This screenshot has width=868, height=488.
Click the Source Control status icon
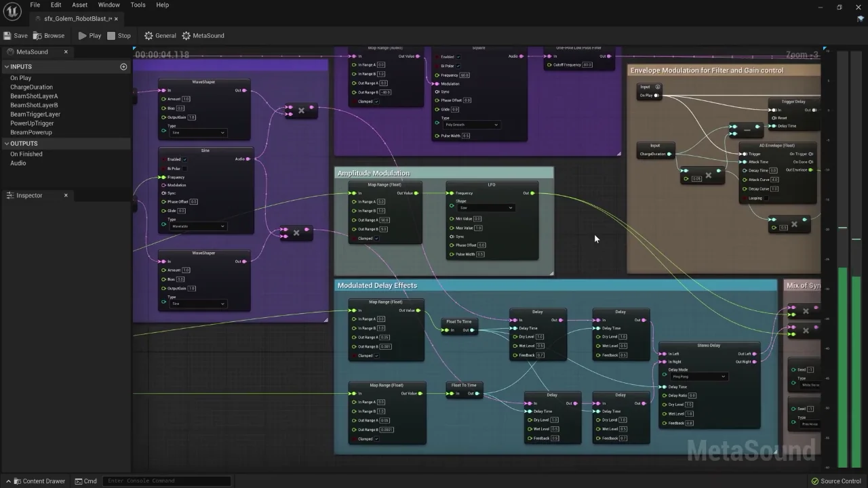pyautogui.click(x=814, y=481)
